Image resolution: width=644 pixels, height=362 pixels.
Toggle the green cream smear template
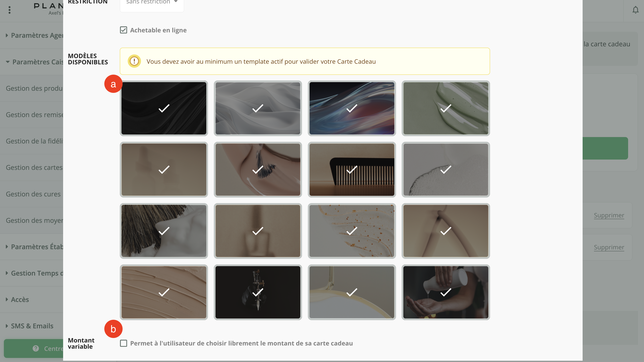coord(446,108)
